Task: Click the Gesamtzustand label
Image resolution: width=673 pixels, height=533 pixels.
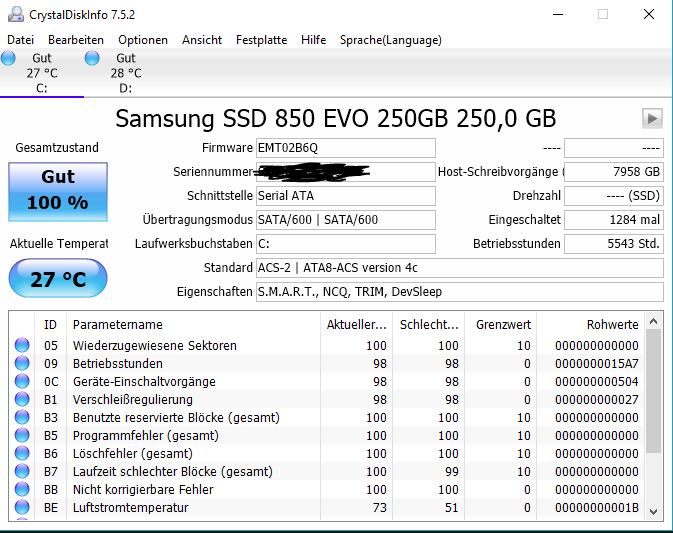Action: [x=57, y=148]
